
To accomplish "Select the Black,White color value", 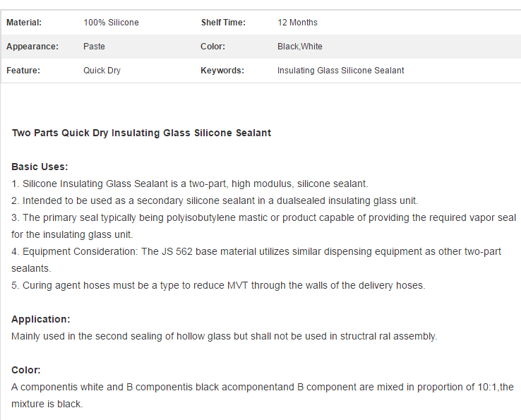I will point(300,47).
